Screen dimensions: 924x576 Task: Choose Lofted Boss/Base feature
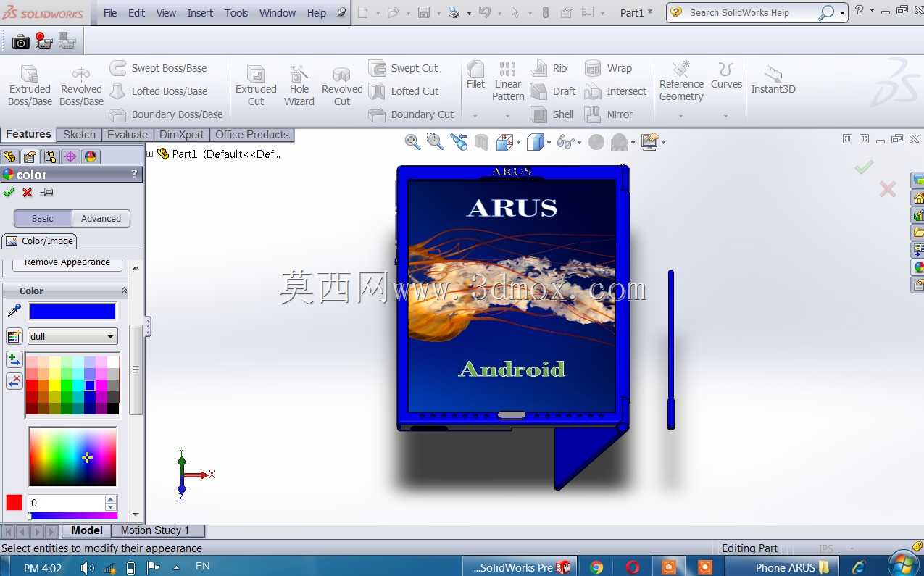[158, 91]
